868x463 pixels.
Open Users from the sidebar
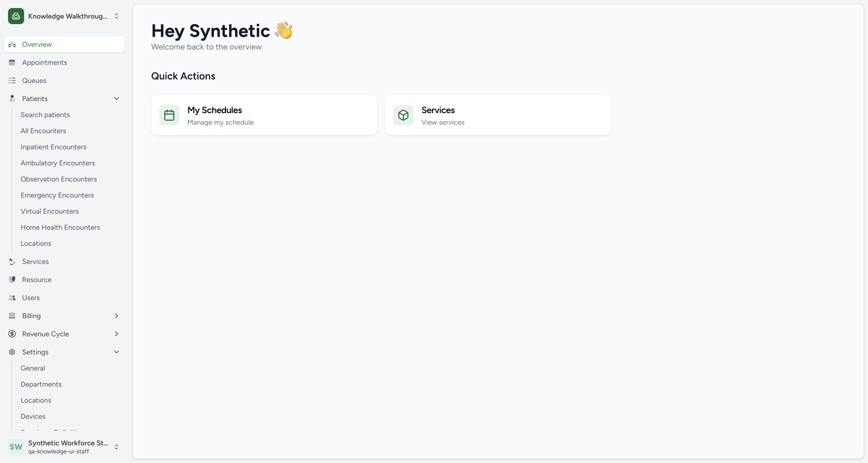click(64, 298)
